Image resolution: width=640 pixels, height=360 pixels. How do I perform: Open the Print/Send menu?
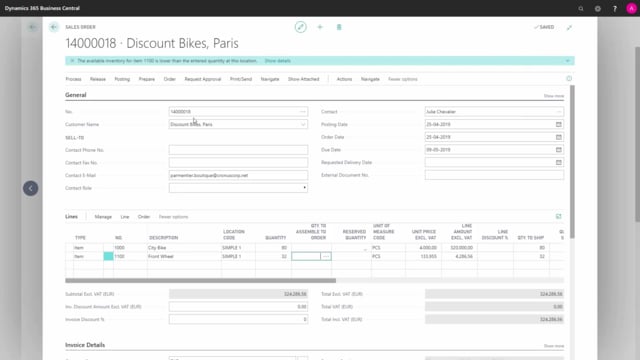[241, 79]
